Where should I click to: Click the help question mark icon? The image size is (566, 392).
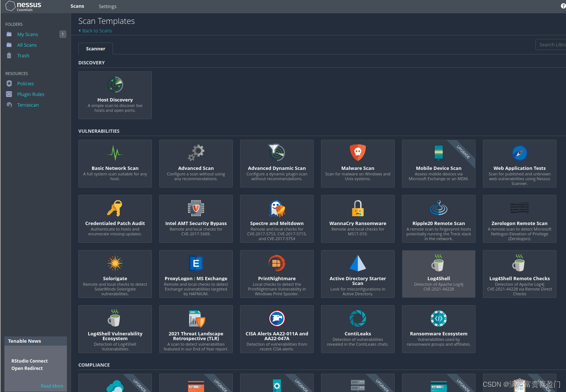pyautogui.click(x=563, y=6)
